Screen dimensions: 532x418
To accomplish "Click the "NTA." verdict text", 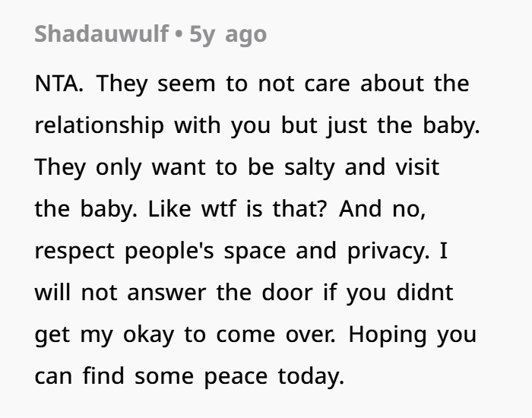I will (x=59, y=84).
